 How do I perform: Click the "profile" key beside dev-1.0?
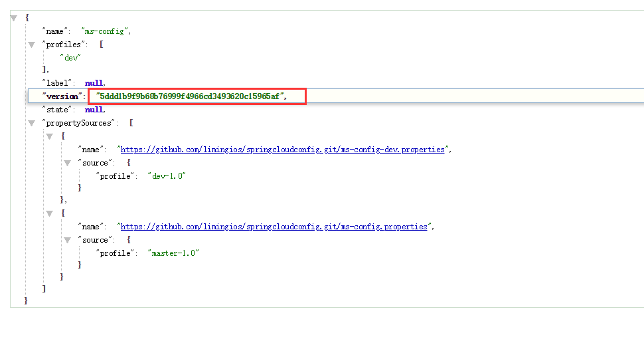click(x=115, y=176)
